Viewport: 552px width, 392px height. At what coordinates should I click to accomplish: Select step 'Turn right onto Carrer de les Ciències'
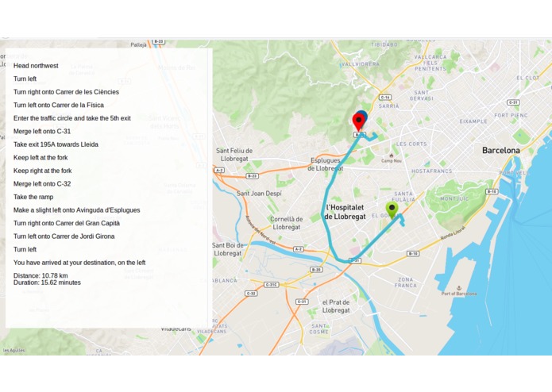66,92
